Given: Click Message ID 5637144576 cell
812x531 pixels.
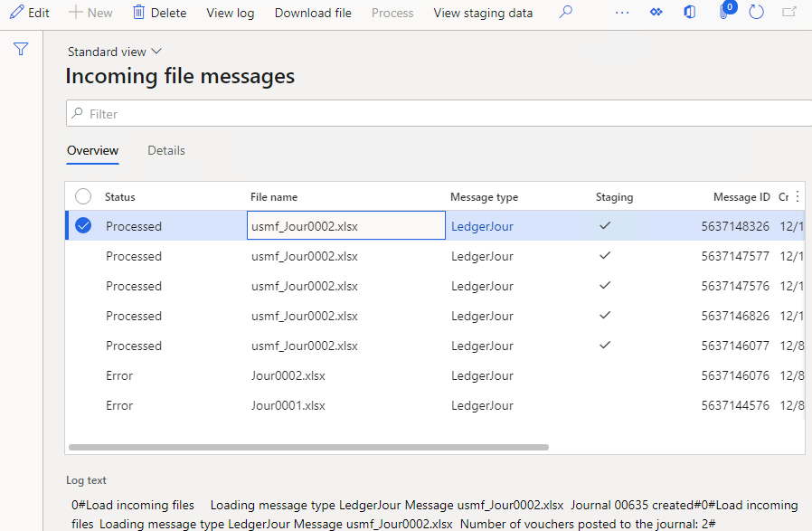Looking at the screenshot, I should pyautogui.click(x=735, y=405).
